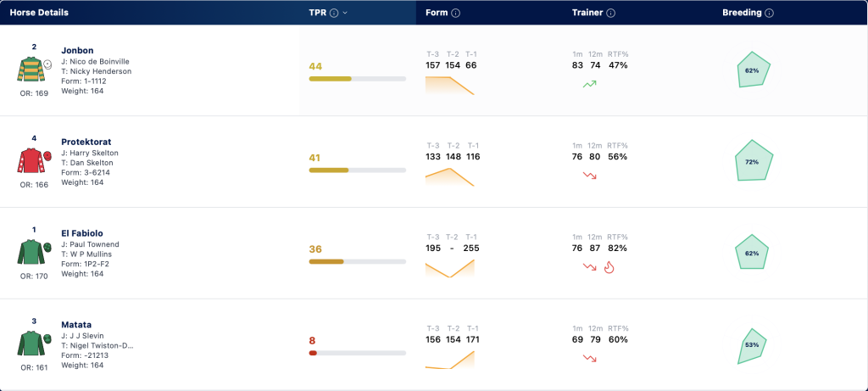
Task: Click Protektorat's red jockey silks icon
Action: pos(30,160)
